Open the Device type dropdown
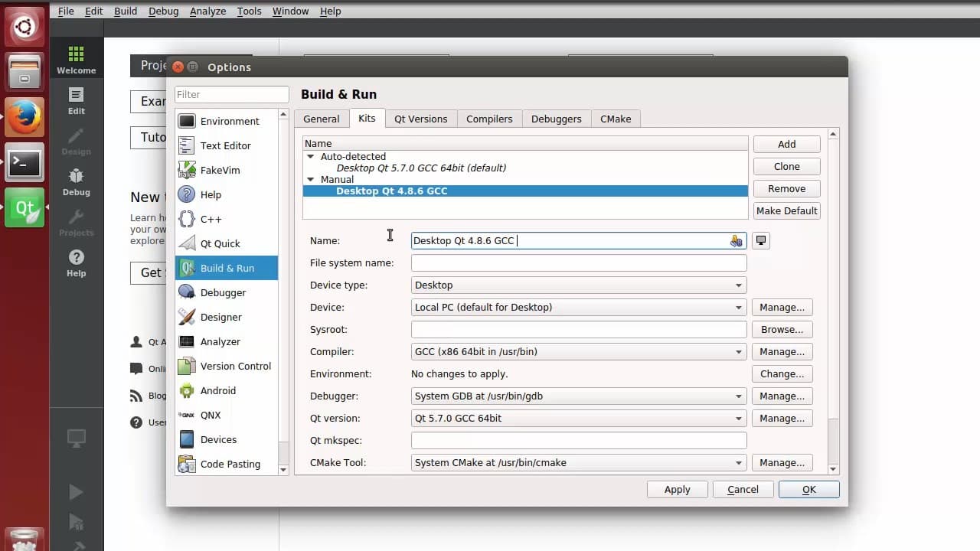Image resolution: width=980 pixels, height=551 pixels. [x=579, y=285]
